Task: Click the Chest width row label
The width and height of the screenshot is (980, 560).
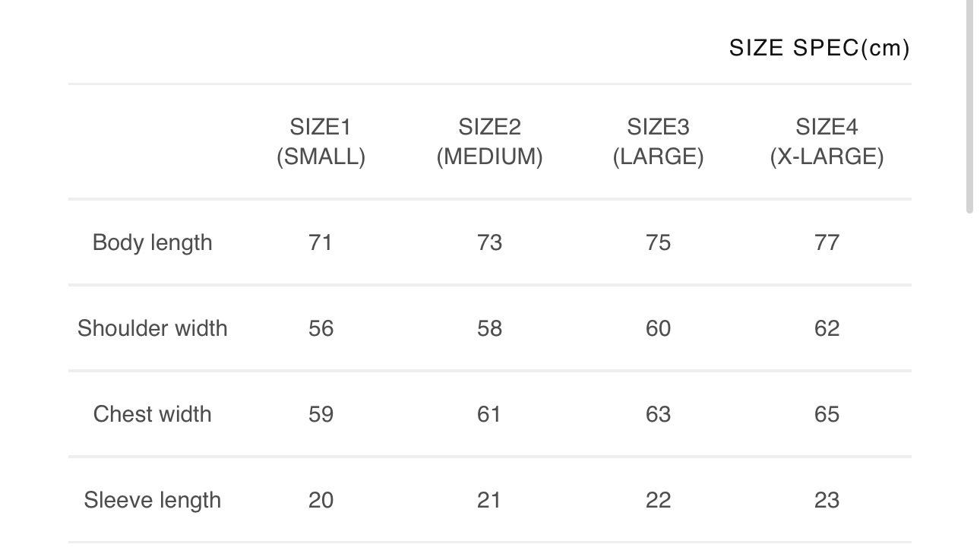Action: [x=152, y=414]
